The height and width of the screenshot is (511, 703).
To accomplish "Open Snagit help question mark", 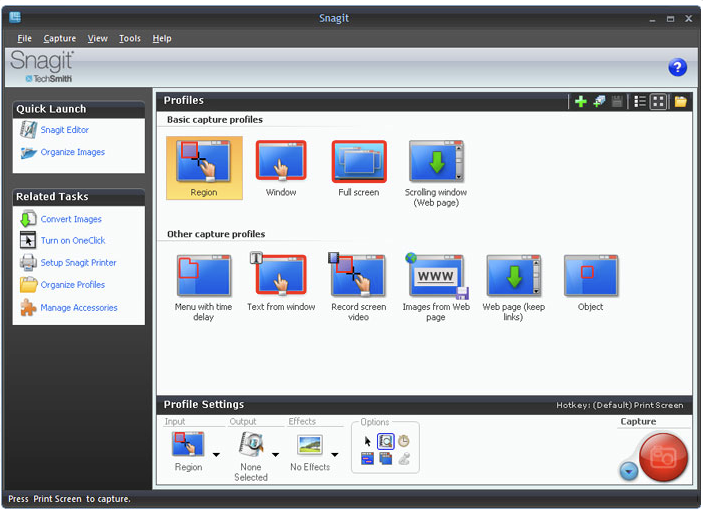I will pyautogui.click(x=677, y=68).
